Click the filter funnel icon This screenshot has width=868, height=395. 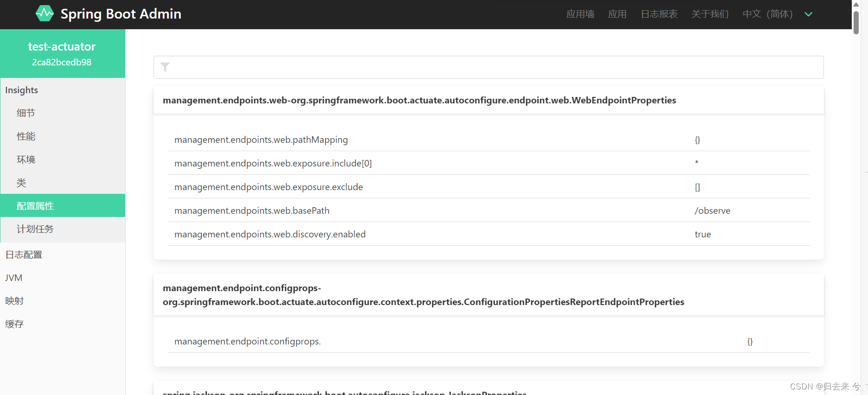click(165, 67)
